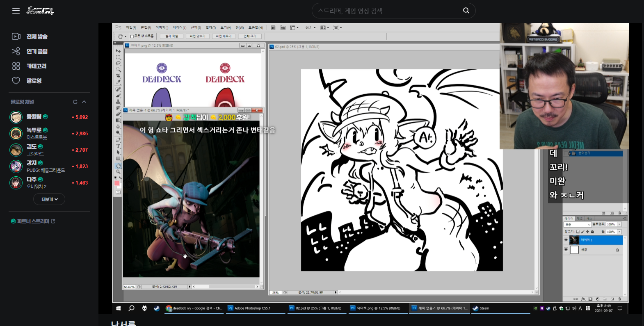Viewport: 644px width, 326px height.
Task: Open the Edit (편집) menu
Action: [146, 27]
